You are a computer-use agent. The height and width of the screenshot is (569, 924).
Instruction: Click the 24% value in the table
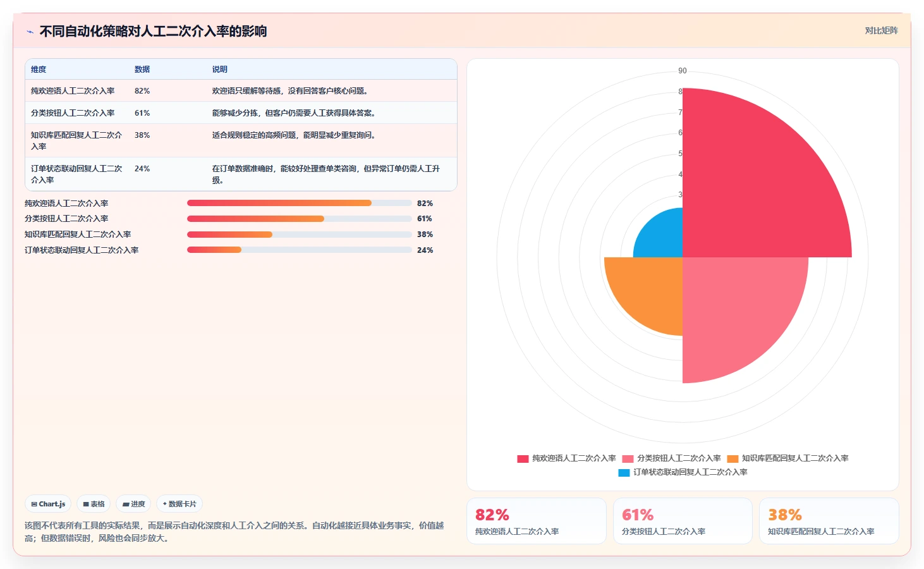coord(142,169)
